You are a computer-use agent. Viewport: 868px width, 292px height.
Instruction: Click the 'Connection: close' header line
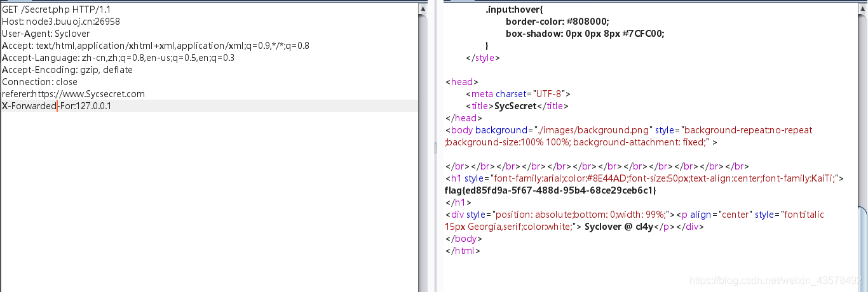tap(40, 82)
